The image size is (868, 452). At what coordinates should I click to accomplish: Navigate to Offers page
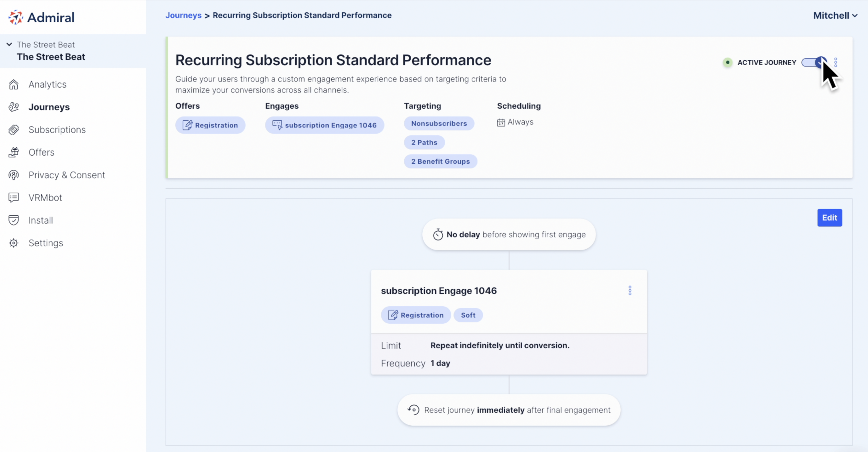click(x=41, y=152)
